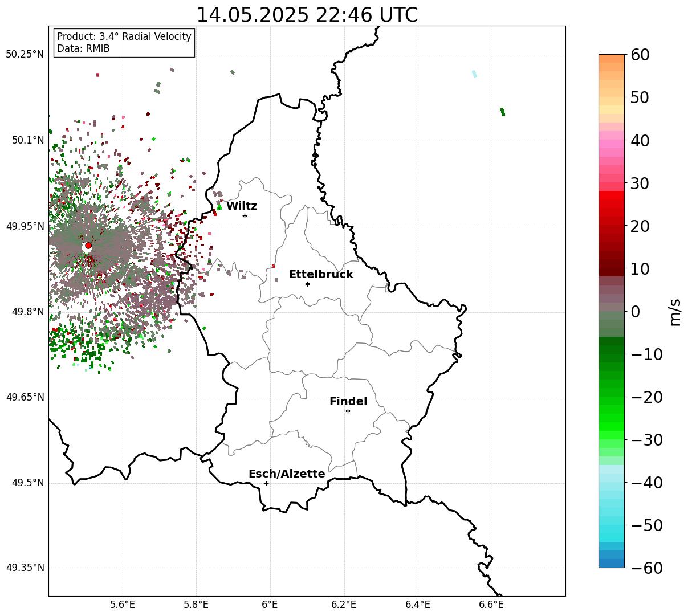Click the 6°E longitude label
688x616 pixels.
point(270,605)
